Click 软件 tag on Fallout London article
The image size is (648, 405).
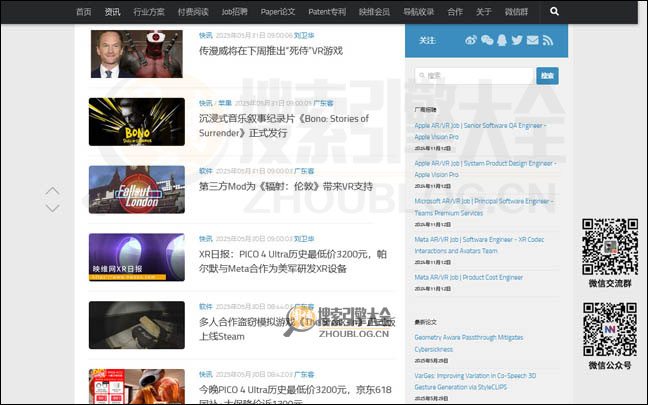pyautogui.click(x=205, y=171)
